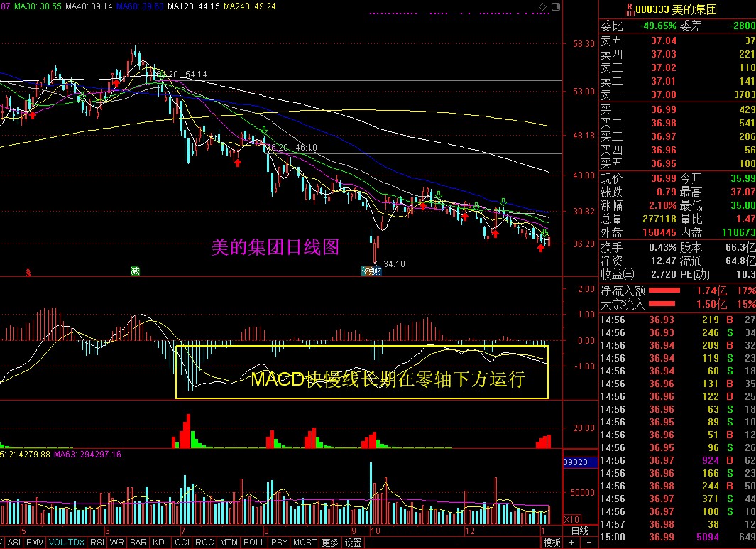The image size is (756, 549).
Task: Zoom in chart with + button
Action: click(x=571, y=543)
